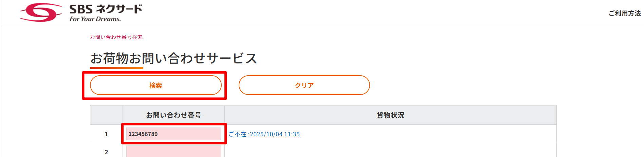Click the SBS ネクサード brand name text
Image resolution: width=644 pixels, height=157 pixels.
106,9
